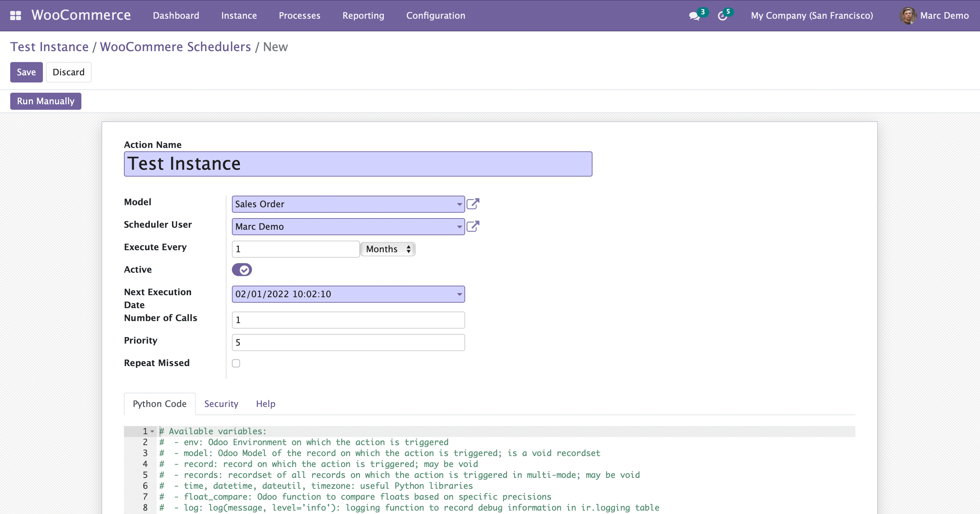Switch to the Security tab
This screenshot has width=980, height=514.
pos(221,404)
